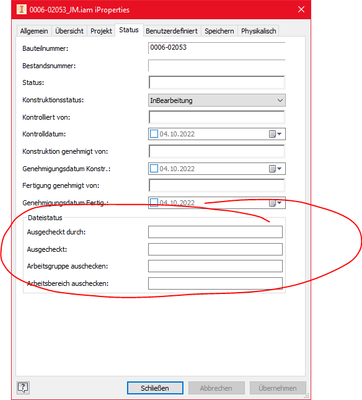Open the Genehmigungsdatum Konstr. calendar picker
362x400 pixels.
pos(275,169)
